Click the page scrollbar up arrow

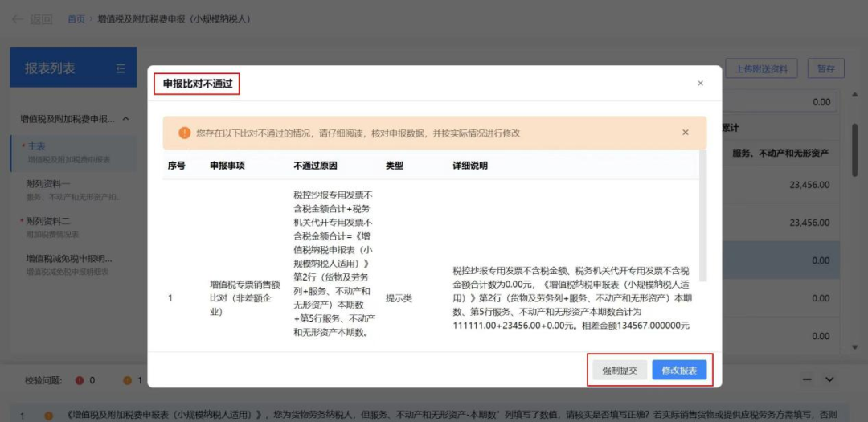854,96
